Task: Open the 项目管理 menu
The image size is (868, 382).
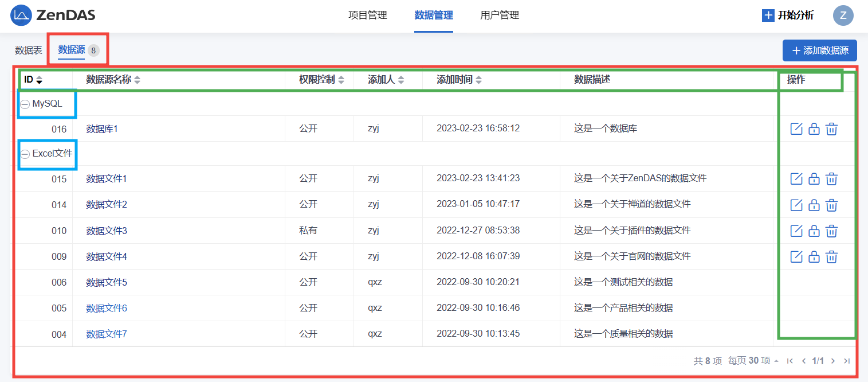Action: pos(368,15)
